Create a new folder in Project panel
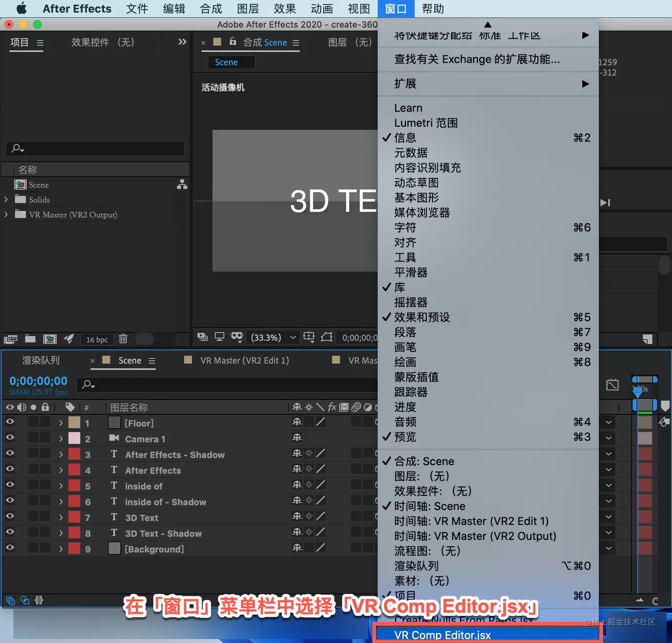The width and height of the screenshot is (672, 643). (30, 339)
